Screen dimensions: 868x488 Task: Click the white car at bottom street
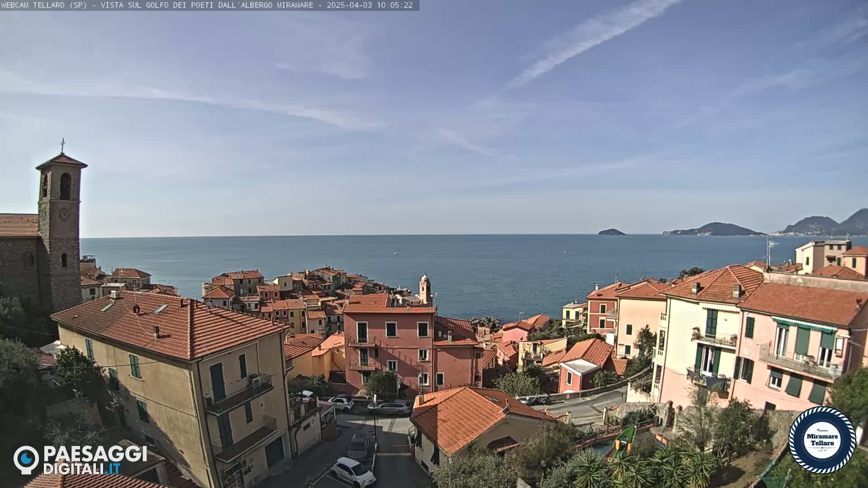point(353,471)
